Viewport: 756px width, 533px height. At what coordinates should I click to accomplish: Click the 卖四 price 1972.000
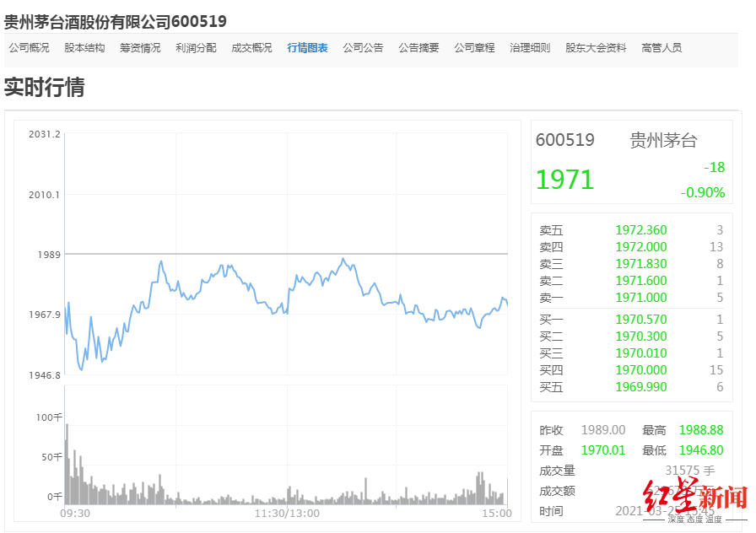click(x=641, y=247)
